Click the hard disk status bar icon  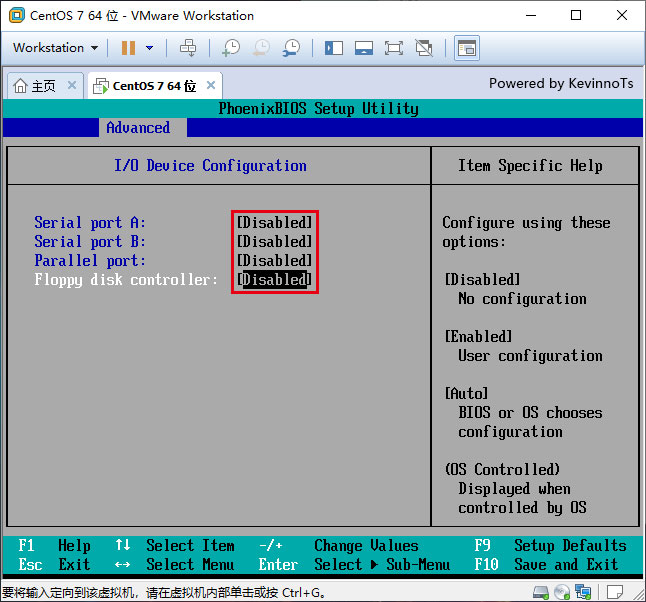[x=541, y=593]
